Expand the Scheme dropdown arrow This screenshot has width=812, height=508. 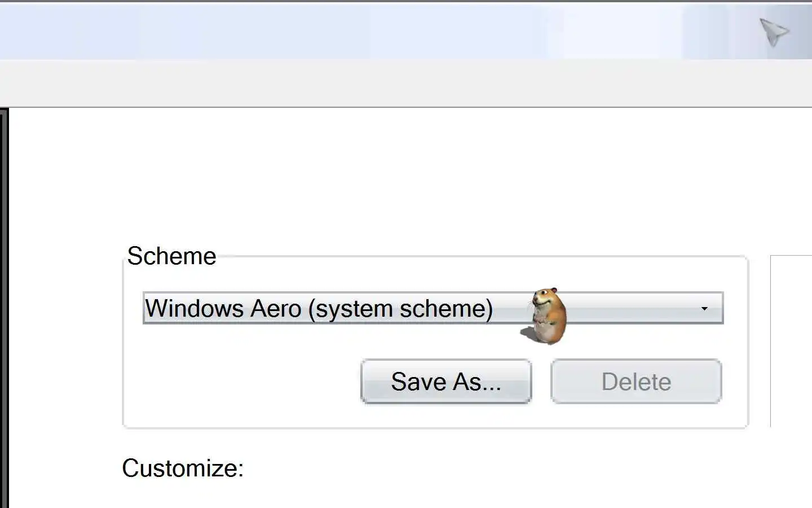[x=704, y=308]
